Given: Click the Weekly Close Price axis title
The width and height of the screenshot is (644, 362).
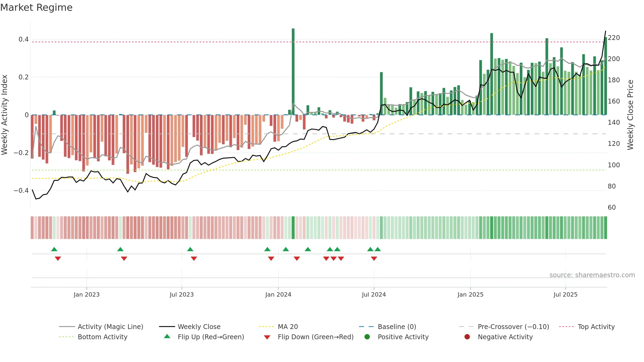Looking at the screenshot, I should (x=630, y=115).
